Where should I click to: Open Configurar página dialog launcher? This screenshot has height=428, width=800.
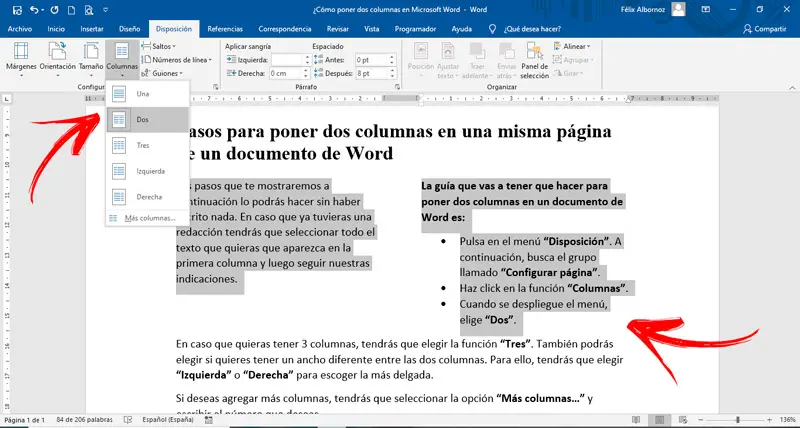[216, 87]
